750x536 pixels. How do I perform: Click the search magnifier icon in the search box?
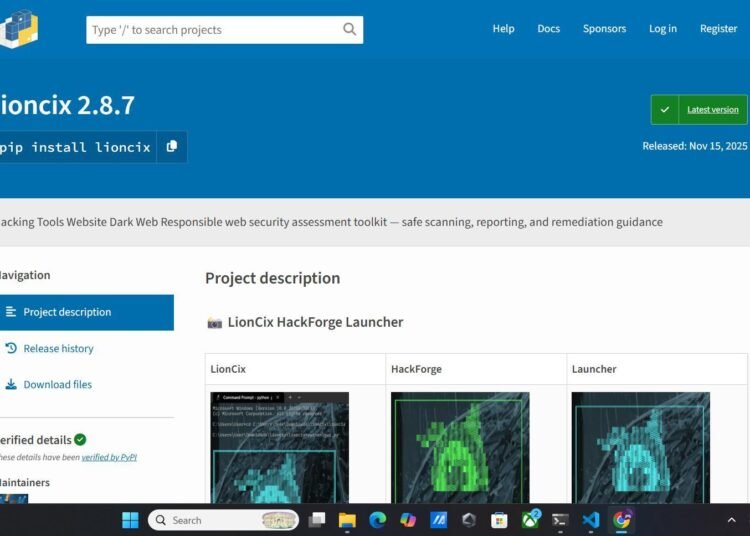click(350, 30)
